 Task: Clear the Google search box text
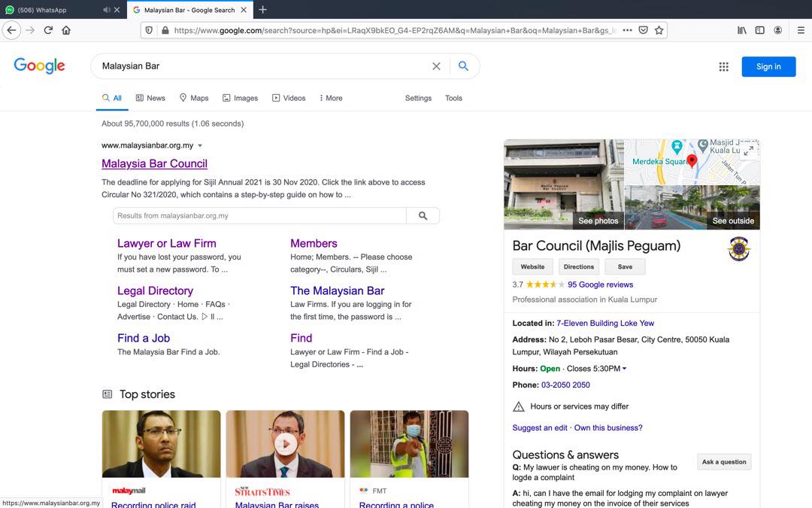pos(436,66)
